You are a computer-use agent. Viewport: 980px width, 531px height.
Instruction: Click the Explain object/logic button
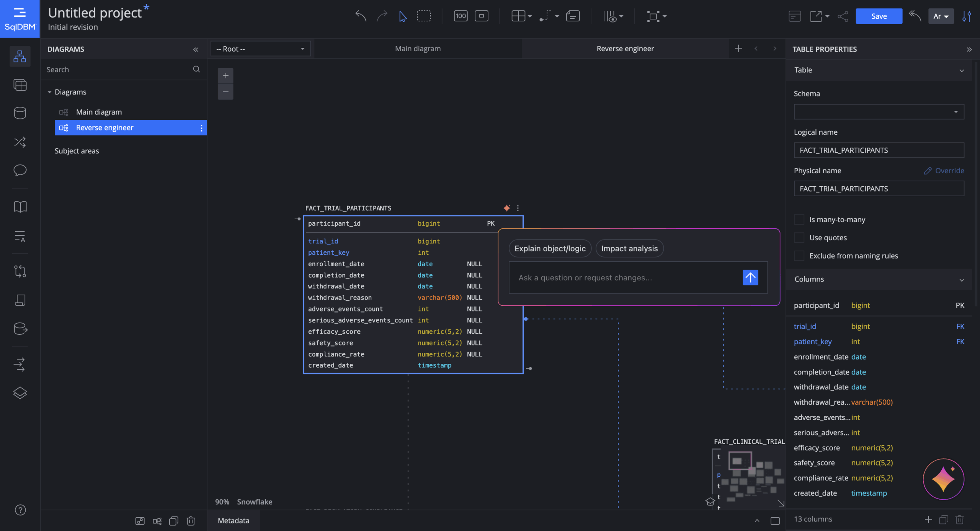point(550,249)
